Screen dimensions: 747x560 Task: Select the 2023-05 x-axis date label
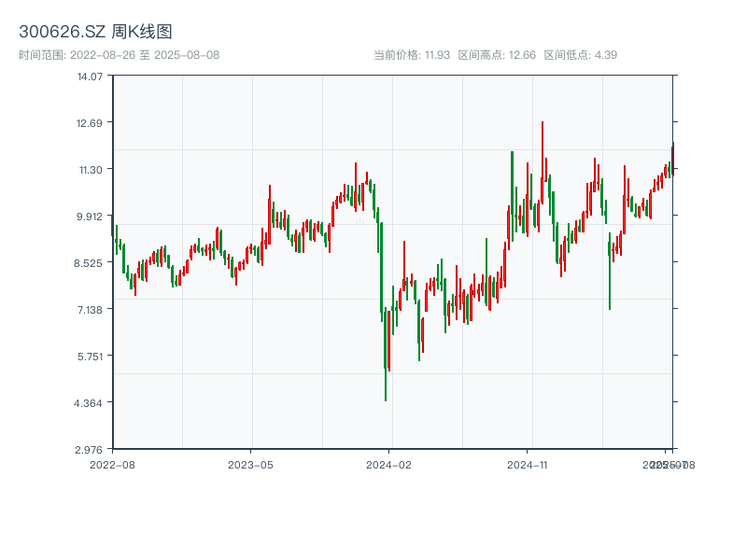250,464
